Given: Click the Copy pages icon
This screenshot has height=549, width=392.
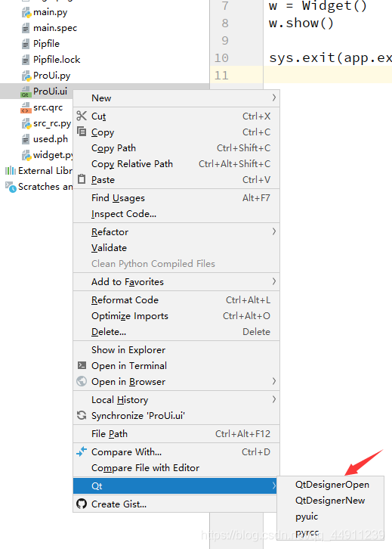Looking at the screenshot, I should pyautogui.click(x=82, y=132).
